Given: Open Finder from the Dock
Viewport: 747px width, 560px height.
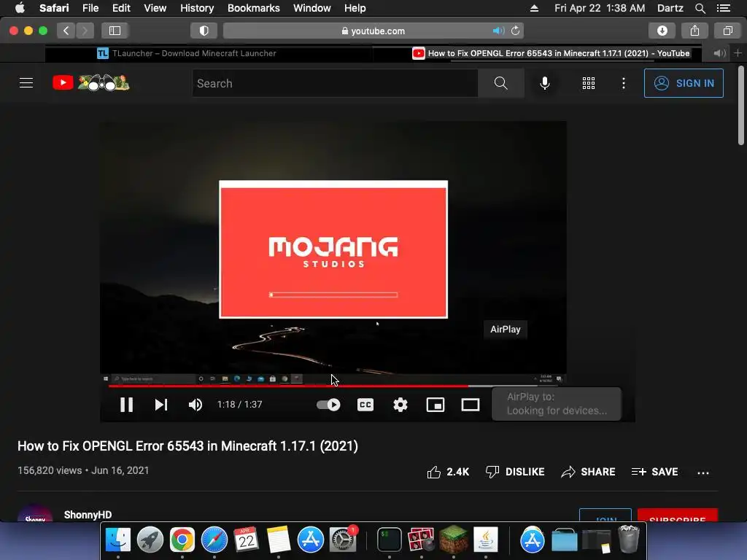Looking at the screenshot, I should click(117, 540).
